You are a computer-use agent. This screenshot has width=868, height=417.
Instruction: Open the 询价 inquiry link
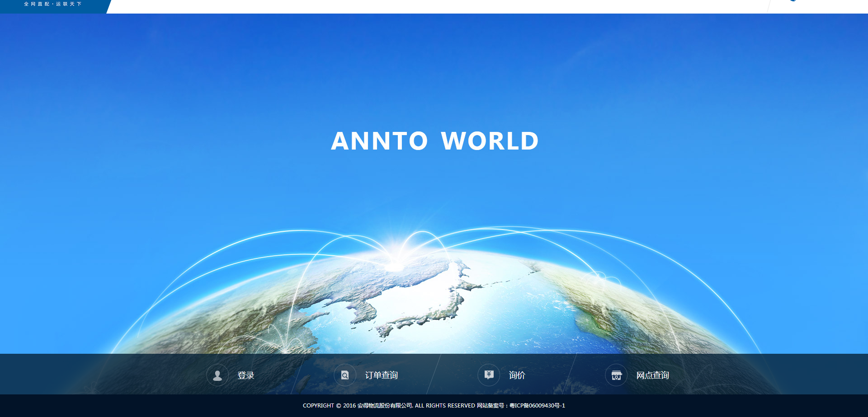pos(517,375)
